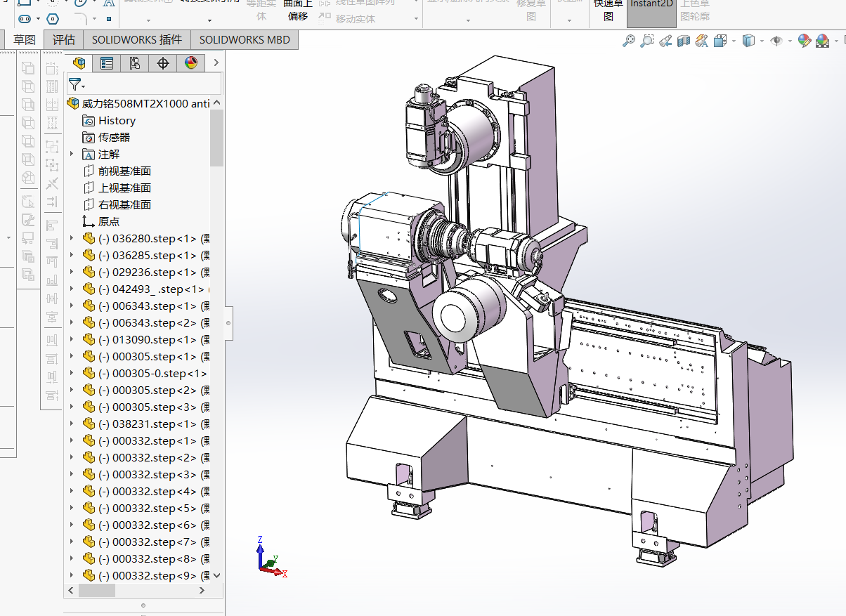Expand the FeatureManager display pane chevron
The width and height of the screenshot is (846, 616).
coord(216,63)
